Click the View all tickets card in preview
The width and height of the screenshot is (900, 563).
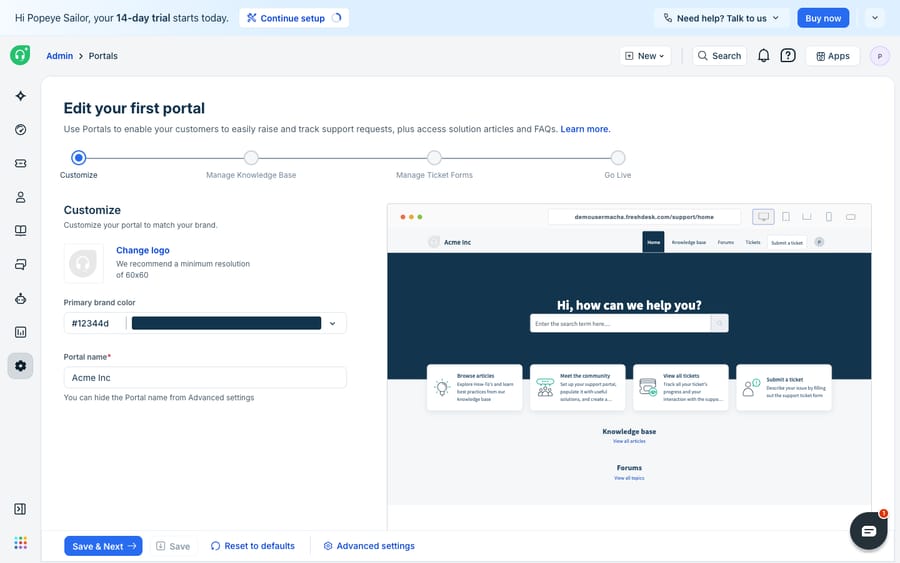click(681, 387)
